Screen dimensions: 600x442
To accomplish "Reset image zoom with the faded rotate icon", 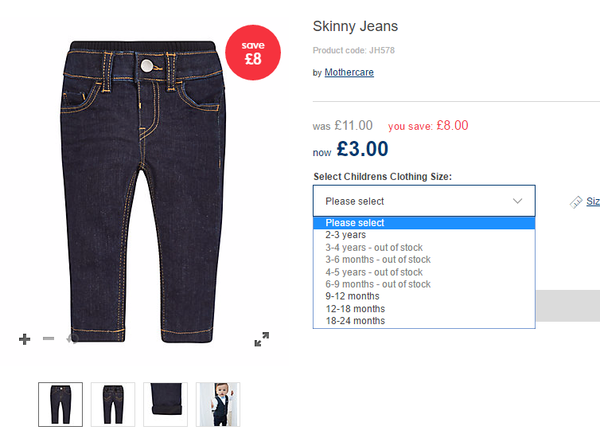I will pos(72,339).
